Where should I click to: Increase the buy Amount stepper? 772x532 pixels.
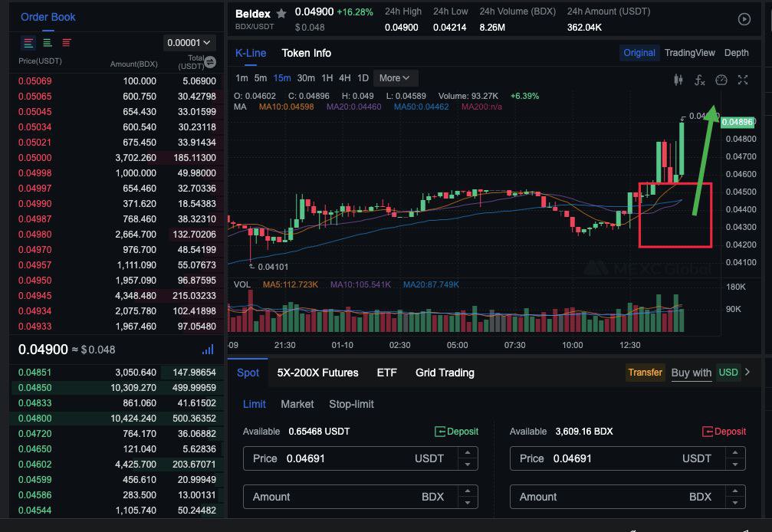[468, 491]
